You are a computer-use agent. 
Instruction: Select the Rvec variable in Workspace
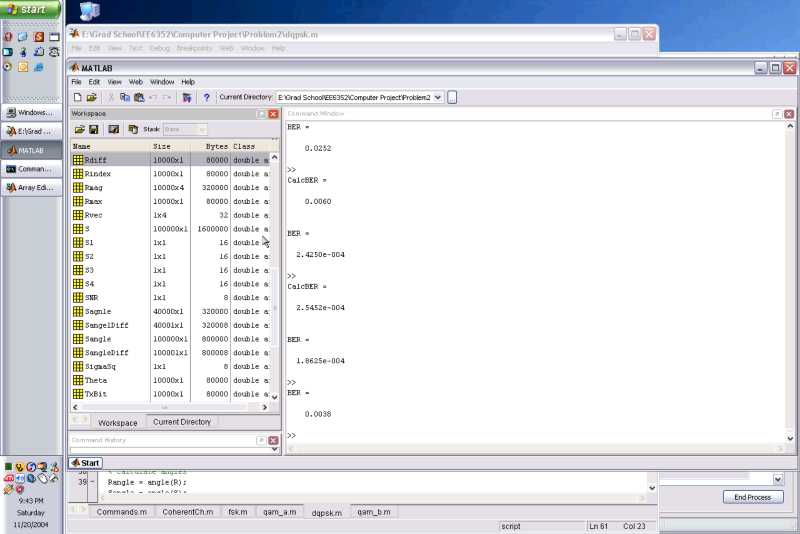170,215
